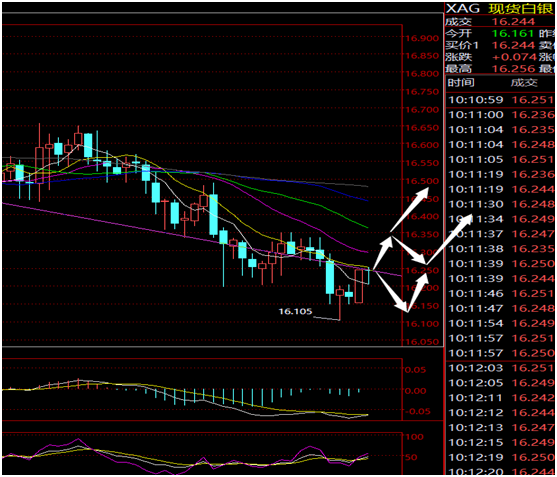This screenshot has width=557, height=477.
Task: Select the 10:11:47 tick timestamp
Action: point(476,309)
